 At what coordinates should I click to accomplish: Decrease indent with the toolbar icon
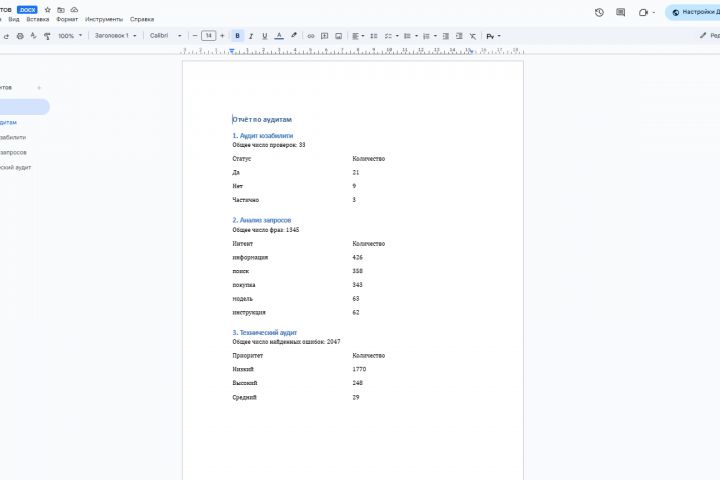[x=445, y=36]
